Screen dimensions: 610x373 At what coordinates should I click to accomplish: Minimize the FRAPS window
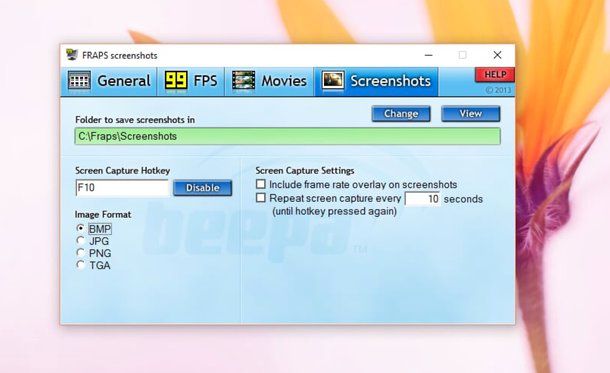[x=429, y=55]
